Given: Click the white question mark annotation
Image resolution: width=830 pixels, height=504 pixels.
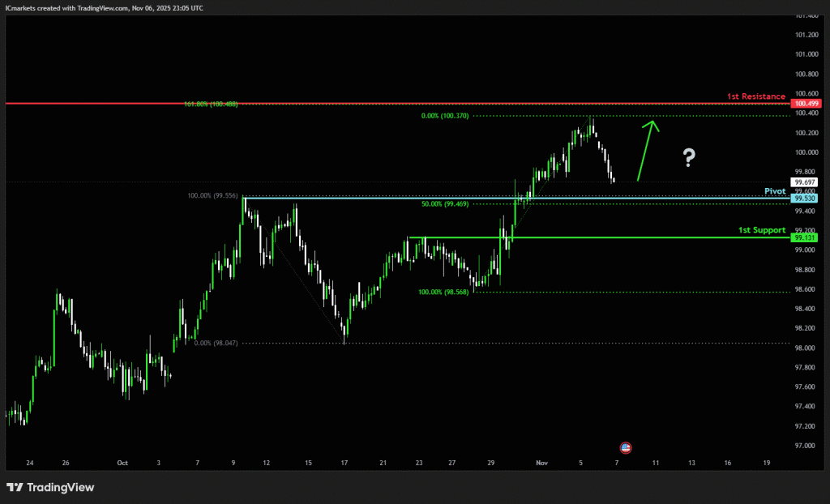Looking at the screenshot, I should (688, 157).
